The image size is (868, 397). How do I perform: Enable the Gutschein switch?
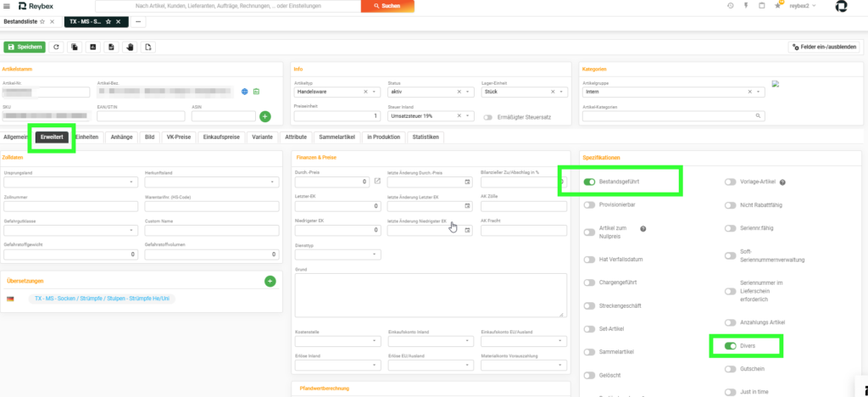(731, 369)
